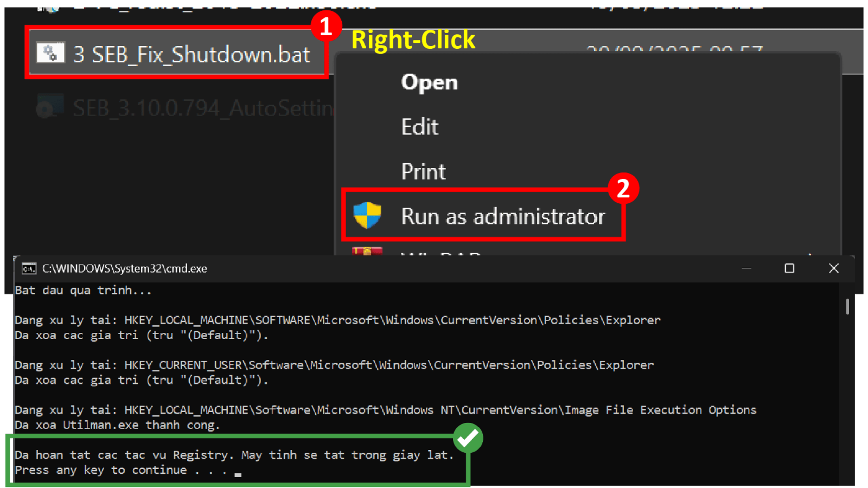Click the green checkmark badge
This screenshot has height=488, width=868.
coord(468,438)
